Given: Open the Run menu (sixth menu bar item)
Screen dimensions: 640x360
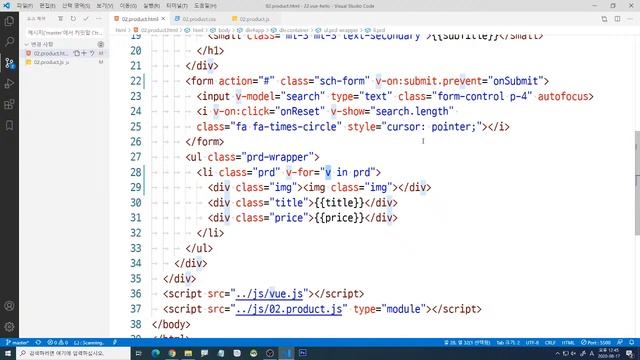Looking at the screenshot, I should point(151,6).
